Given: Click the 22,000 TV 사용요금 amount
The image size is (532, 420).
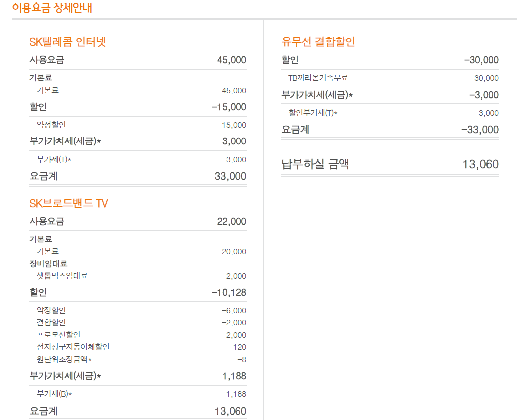Looking at the screenshot, I should coord(232,222).
